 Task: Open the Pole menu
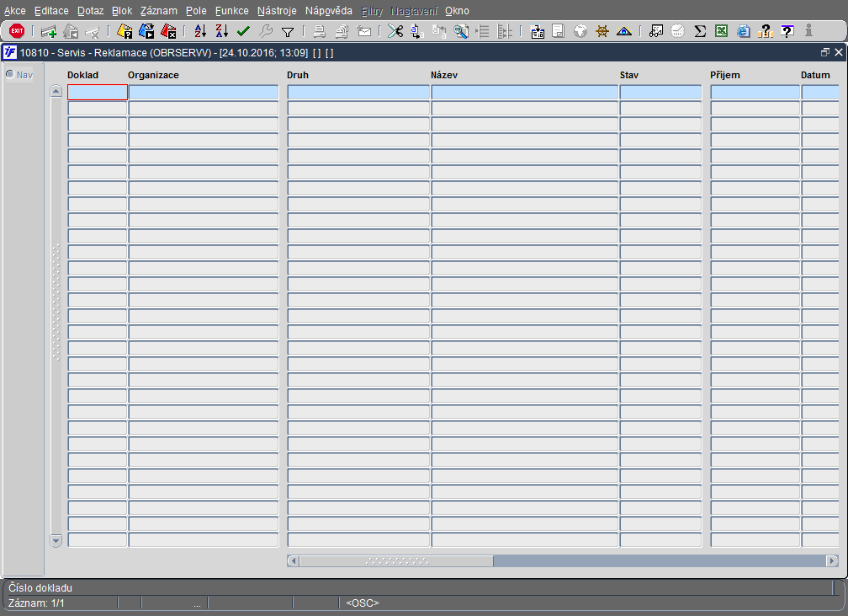(196, 11)
